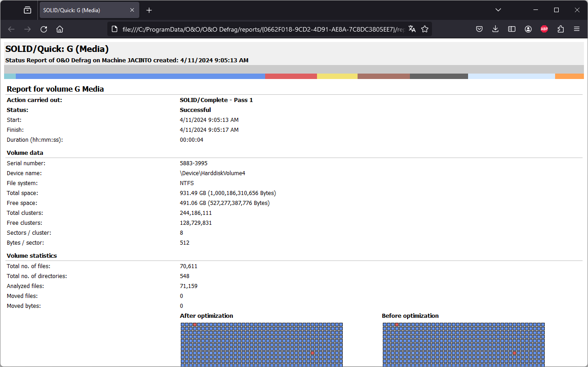This screenshot has height=367, width=588.
Task: Select free clusters '128,729,831' value
Action: 196,223
